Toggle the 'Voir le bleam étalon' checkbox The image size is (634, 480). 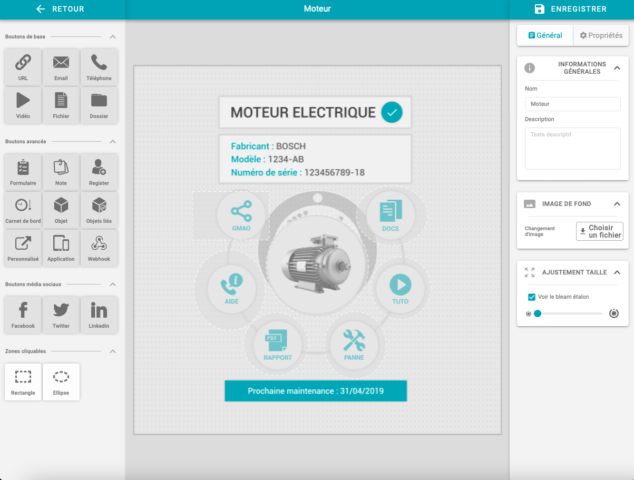[x=531, y=297]
